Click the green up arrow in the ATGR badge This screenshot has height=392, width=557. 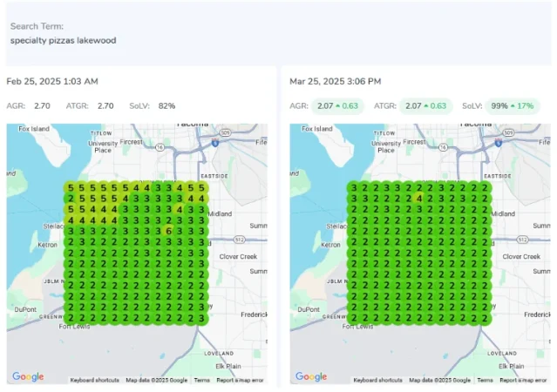click(x=425, y=105)
